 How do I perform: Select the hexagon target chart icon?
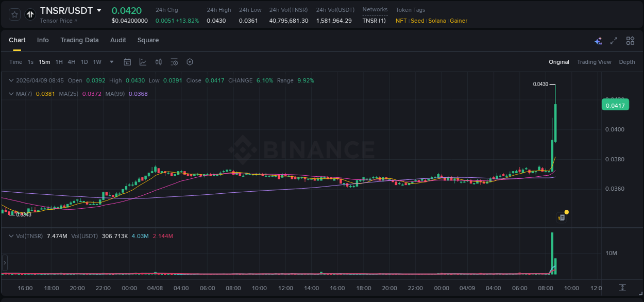pos(190,62)
